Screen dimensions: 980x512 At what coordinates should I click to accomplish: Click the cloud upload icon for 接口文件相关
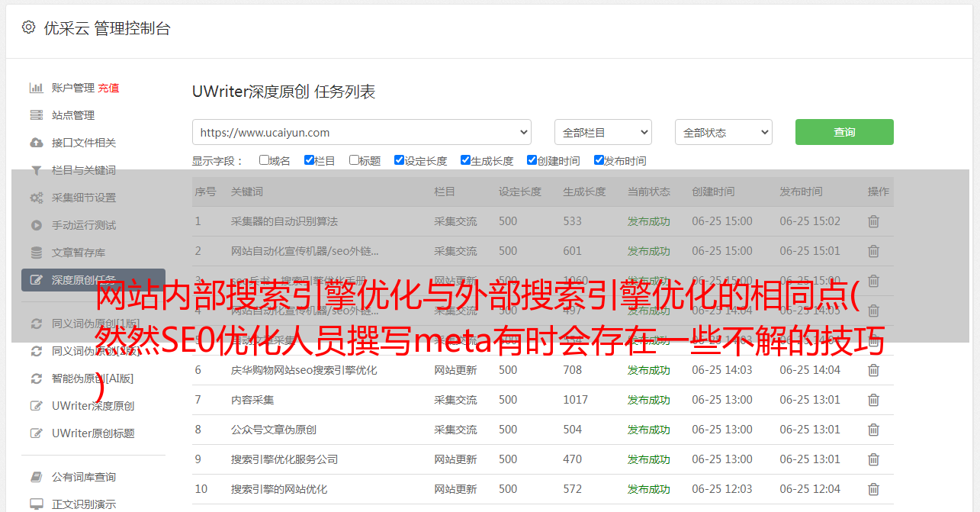tap(36, 143)
